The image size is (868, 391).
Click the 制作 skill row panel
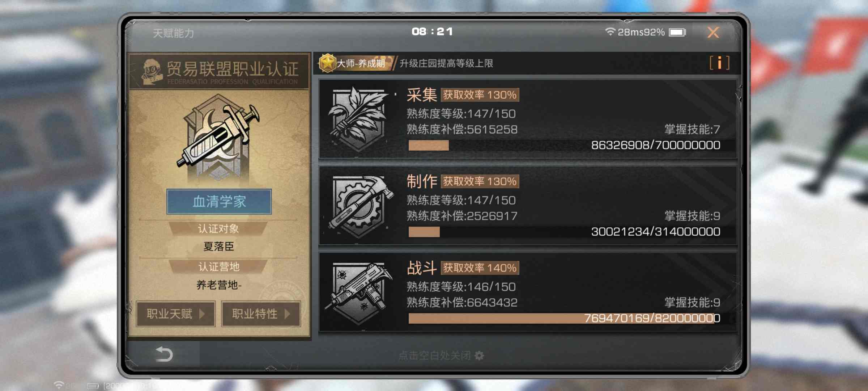click(x=528, y=206)
